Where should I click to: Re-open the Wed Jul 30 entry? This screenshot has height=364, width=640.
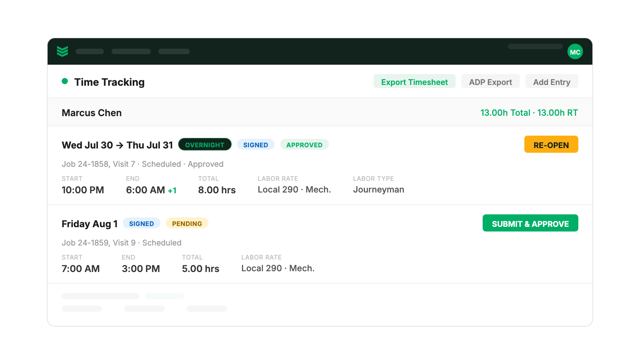[x=551, y=145]
